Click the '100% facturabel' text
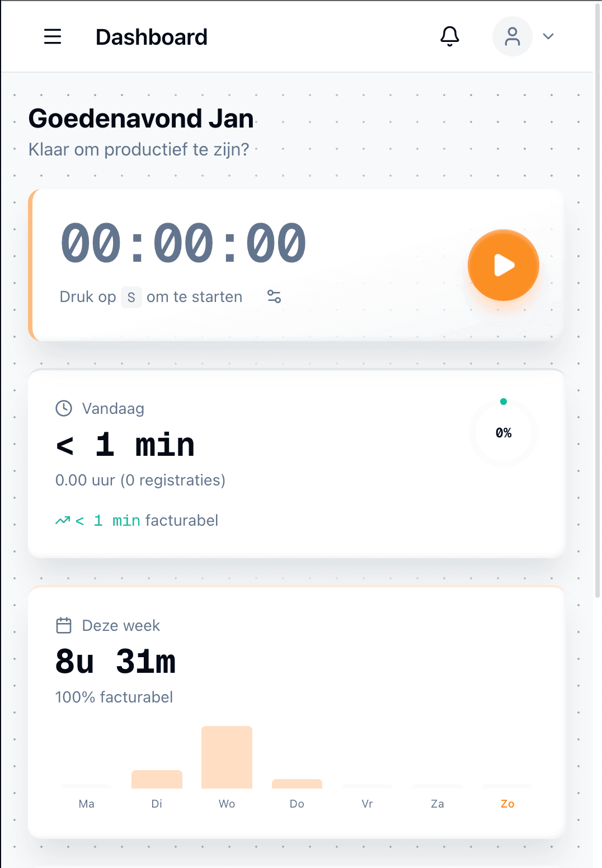This screenshot has height=868, width=602. [115, 697]
